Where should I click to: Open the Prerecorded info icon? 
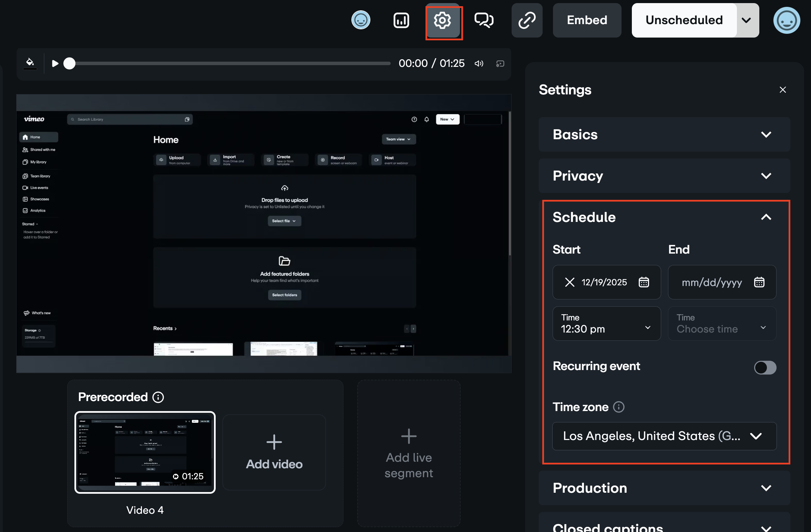coord(158,397)
